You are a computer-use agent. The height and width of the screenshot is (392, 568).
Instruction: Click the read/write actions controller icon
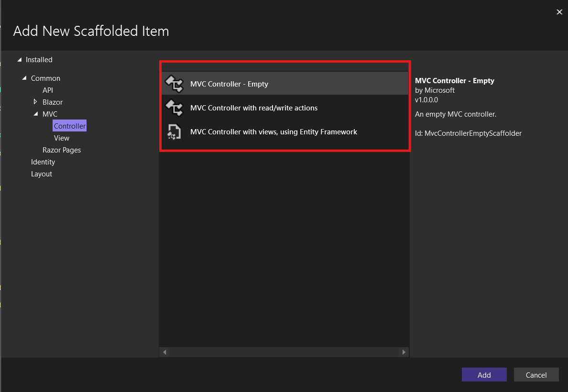click(175, 108)
